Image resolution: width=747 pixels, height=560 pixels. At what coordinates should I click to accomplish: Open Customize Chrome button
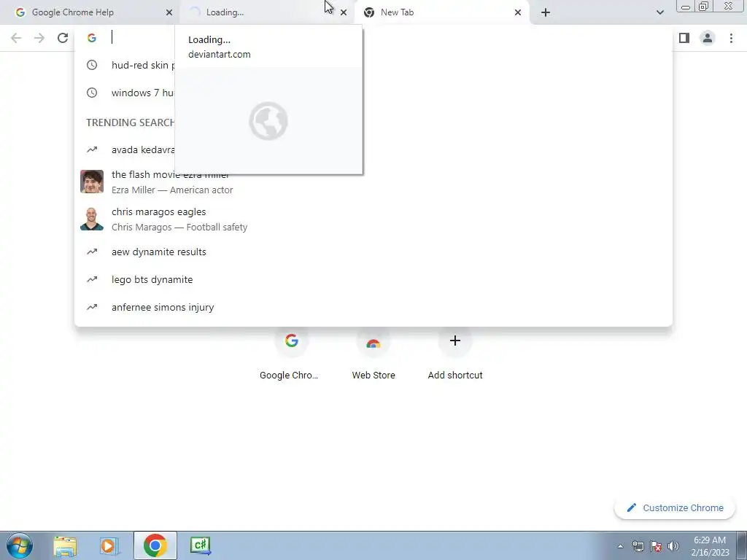pyautogui.click(x=675, y=507)
